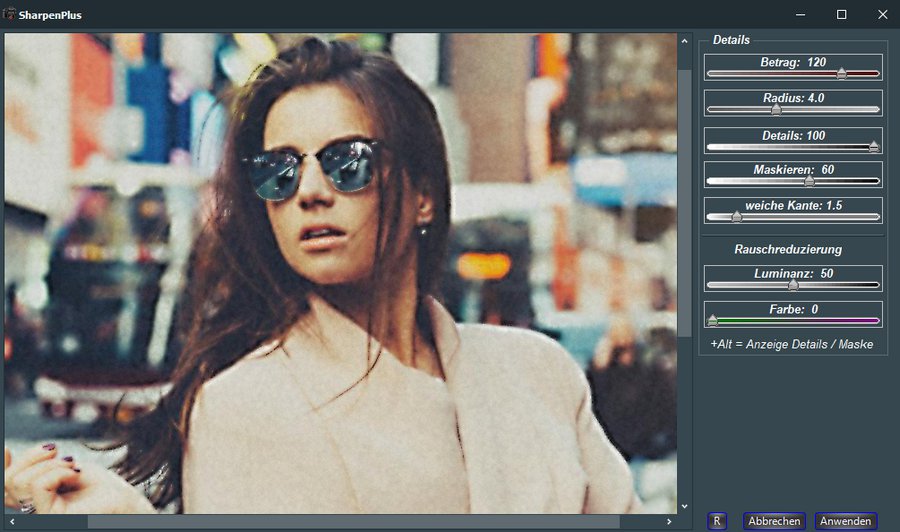Click the Betrag slider handle
This screenshot has width=900, height=532.
[x=841, y=73]
